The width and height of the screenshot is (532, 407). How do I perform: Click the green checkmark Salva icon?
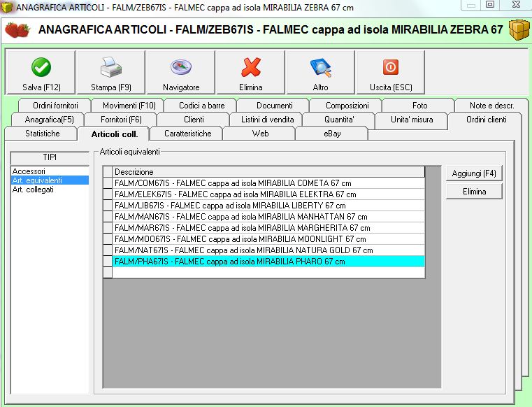(41, 67)
